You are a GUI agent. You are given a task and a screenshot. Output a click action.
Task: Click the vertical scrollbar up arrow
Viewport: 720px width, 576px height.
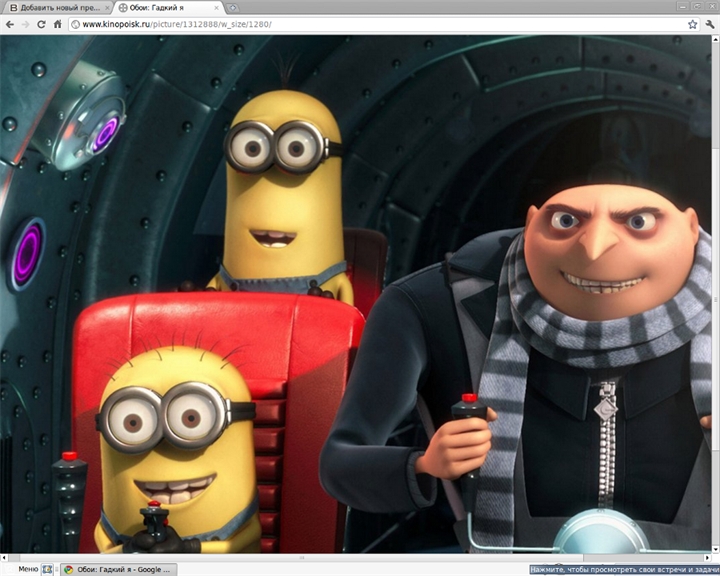point(716,39)
